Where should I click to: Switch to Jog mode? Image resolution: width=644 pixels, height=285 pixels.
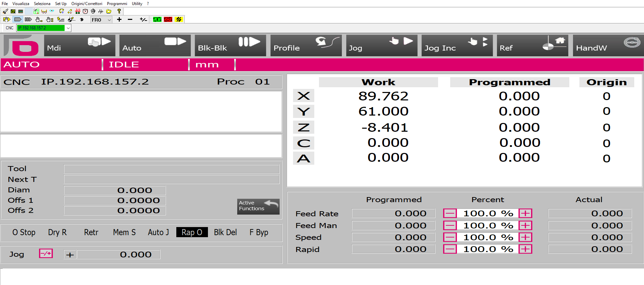coord(381,45)
